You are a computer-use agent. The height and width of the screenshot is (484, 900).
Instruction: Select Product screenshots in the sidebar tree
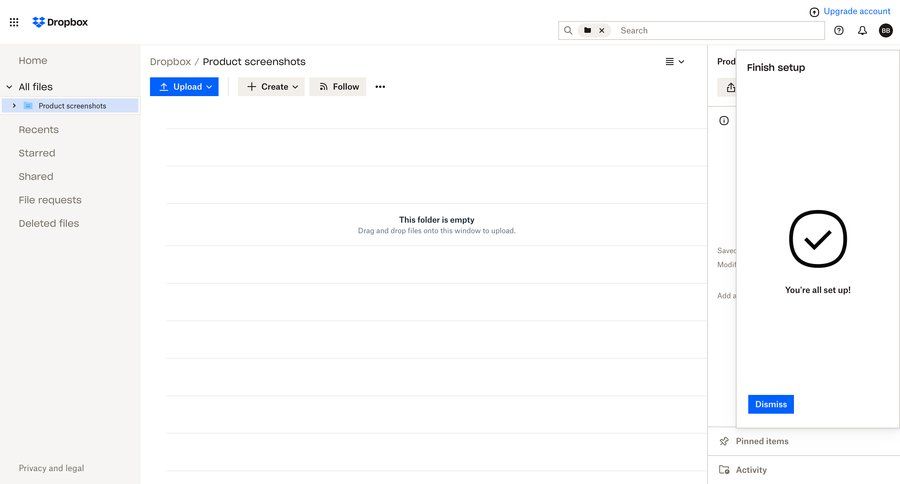tap(72, 106)
